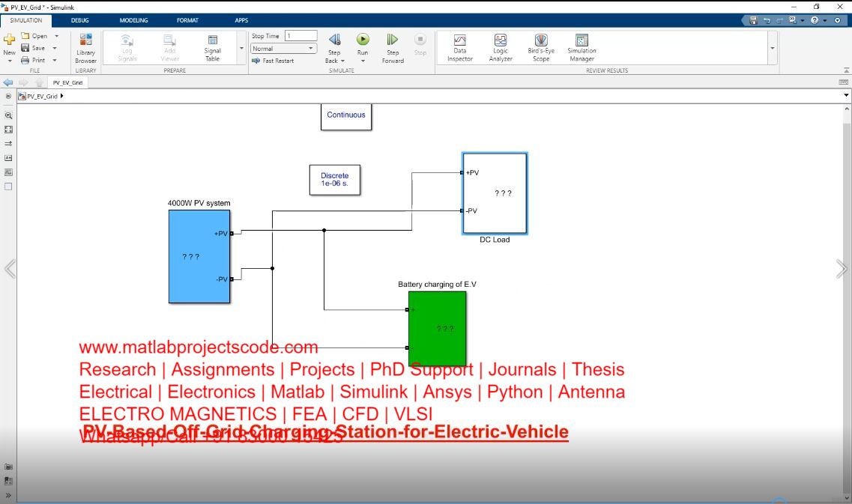Expand the Run options arrow
The image size is (852, 504).
(x=363, y=61)
